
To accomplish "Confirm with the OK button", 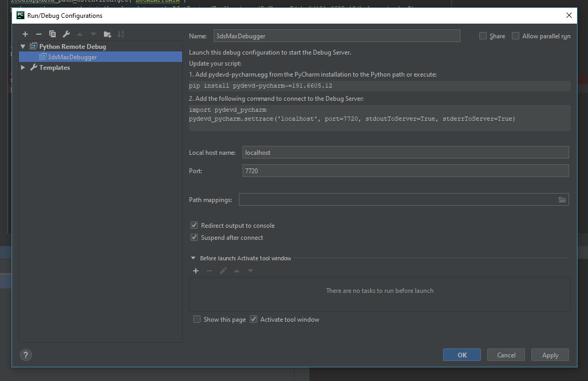I will click(x=462, y=355).
